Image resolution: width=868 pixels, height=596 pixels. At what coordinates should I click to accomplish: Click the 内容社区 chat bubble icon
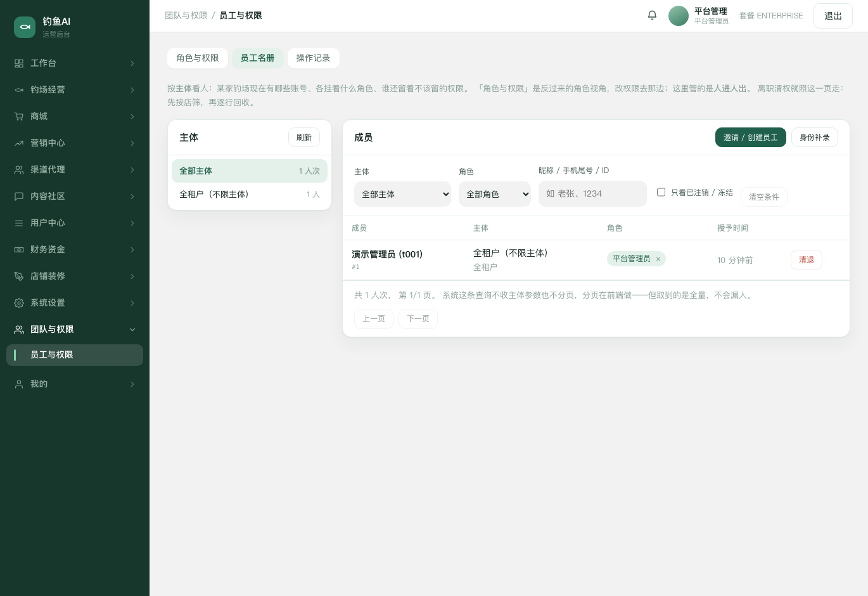pos(19,197)
